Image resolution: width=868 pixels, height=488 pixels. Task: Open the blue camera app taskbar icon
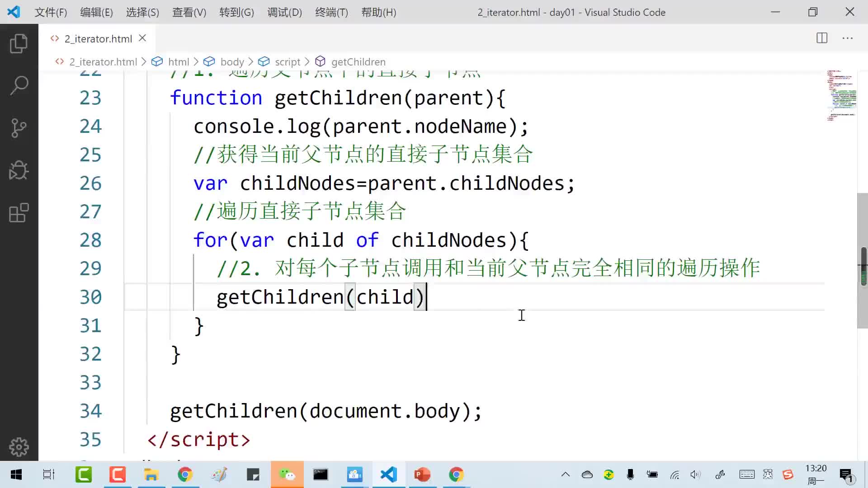(x=355, y=474)
